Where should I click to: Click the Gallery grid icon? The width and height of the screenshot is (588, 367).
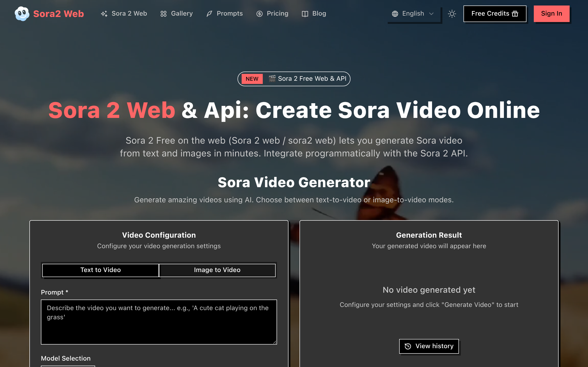coord(164,14)
